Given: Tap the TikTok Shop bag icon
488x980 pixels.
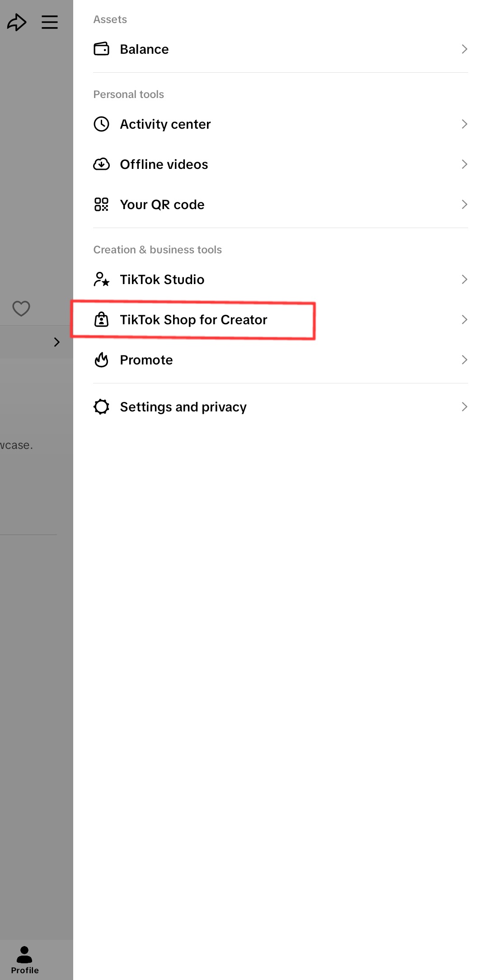Looking at the screenshot, I should 101,319.
